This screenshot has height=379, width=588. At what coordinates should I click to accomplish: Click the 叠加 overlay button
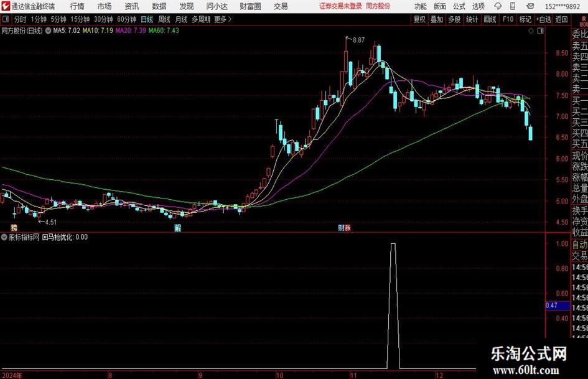pos(437,19)
